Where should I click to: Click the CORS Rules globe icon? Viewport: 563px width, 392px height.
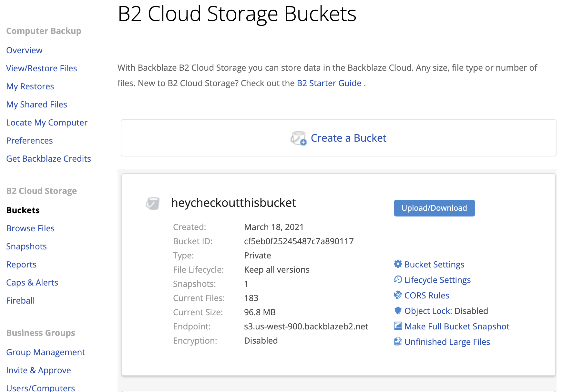click(398, 295)
